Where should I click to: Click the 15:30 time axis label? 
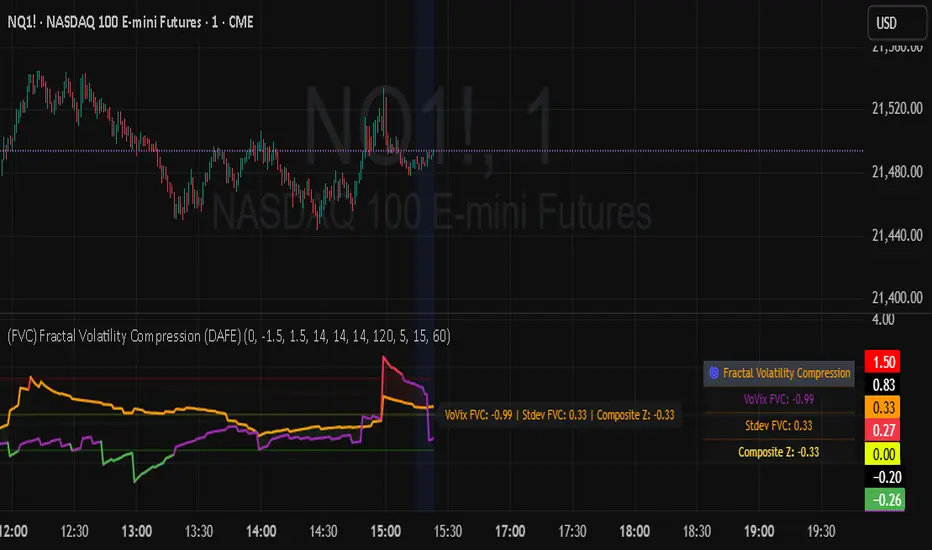tap(448, 531)
